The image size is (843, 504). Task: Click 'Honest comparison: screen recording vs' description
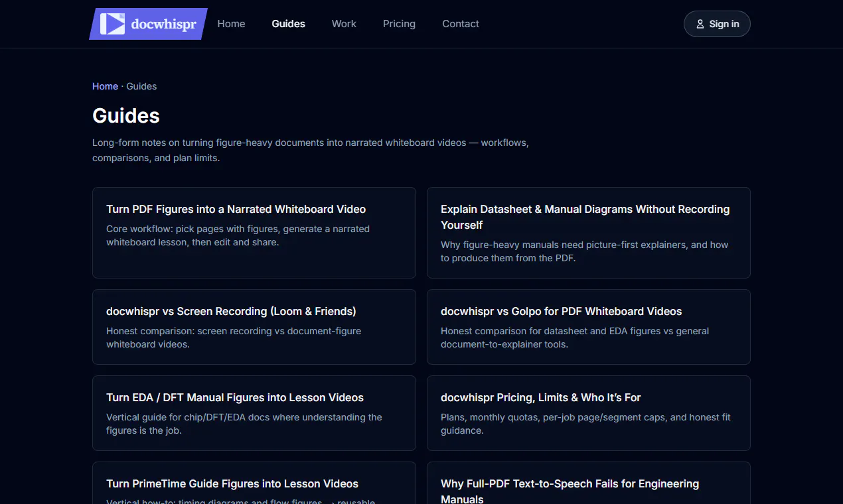[234, 338]
